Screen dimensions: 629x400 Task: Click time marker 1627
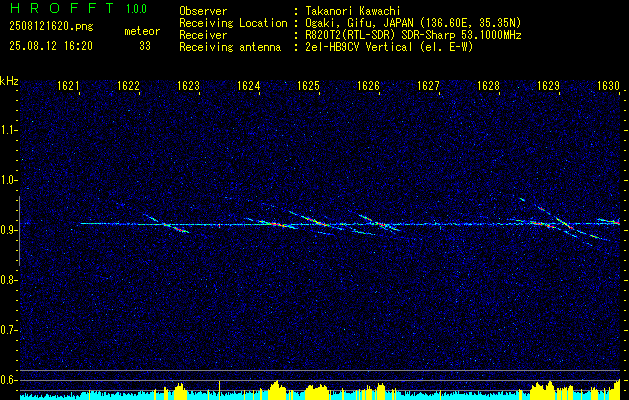pyautogui.click(x=428, y=86)
